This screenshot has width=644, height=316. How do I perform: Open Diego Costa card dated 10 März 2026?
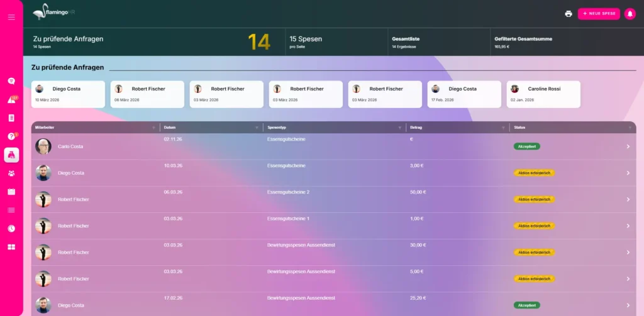68,94
